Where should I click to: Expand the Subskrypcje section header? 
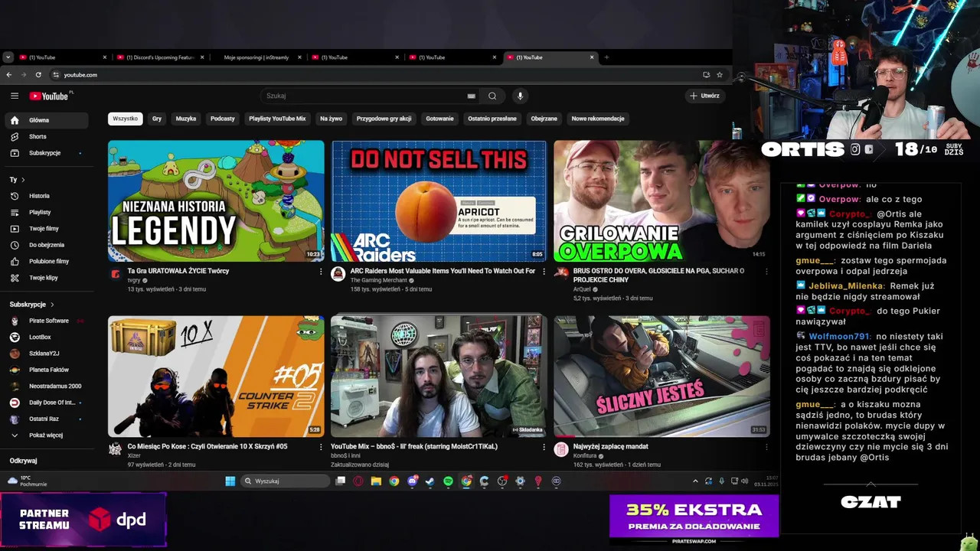31,305
